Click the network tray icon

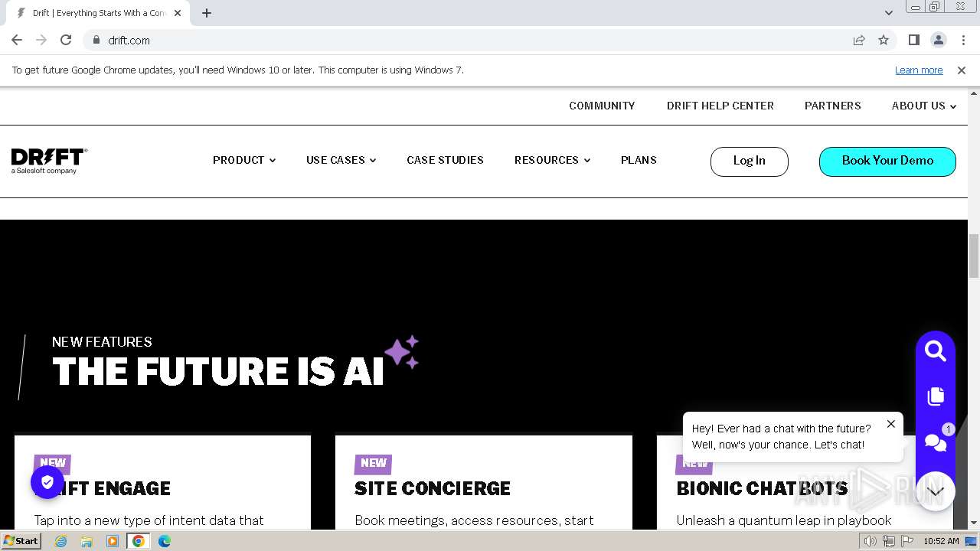coord(889,541)
